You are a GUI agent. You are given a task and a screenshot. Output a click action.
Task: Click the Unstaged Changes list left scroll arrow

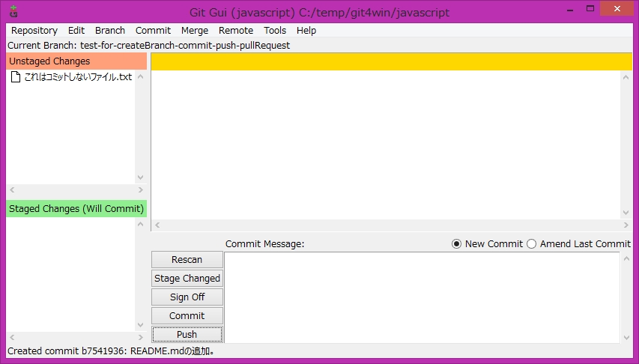12,190
